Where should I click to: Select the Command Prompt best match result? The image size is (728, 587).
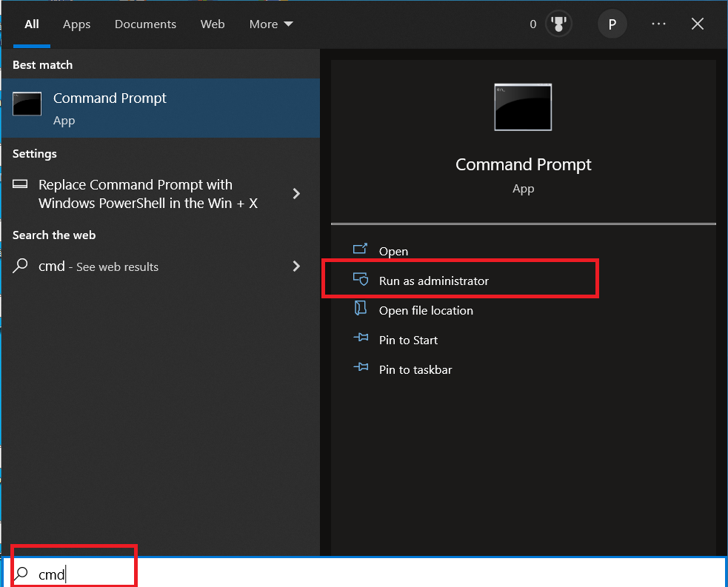[x=161, y=108]
